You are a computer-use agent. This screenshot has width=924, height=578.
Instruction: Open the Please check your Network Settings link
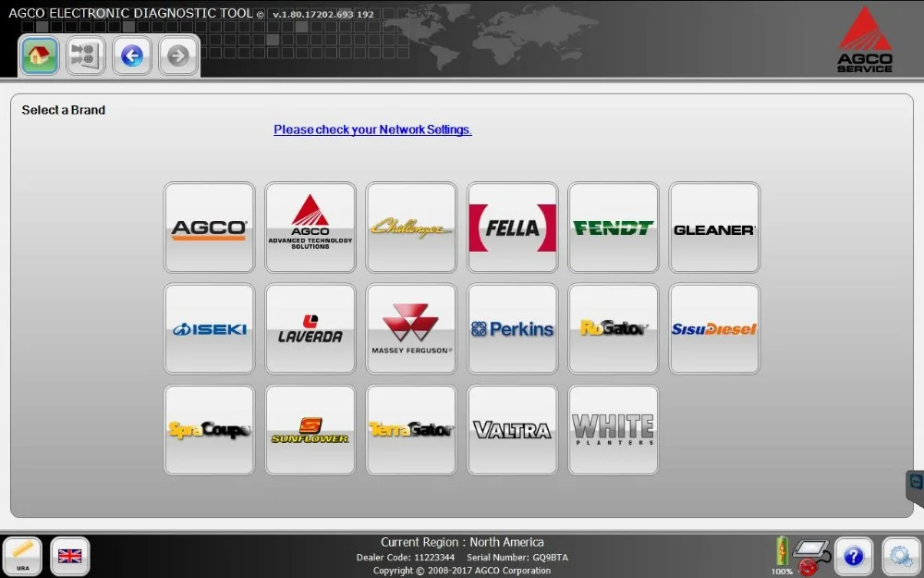(x=372, y=129)
